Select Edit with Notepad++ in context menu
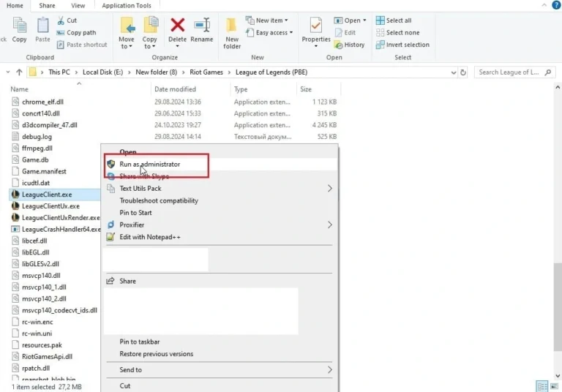 (149, 237)
